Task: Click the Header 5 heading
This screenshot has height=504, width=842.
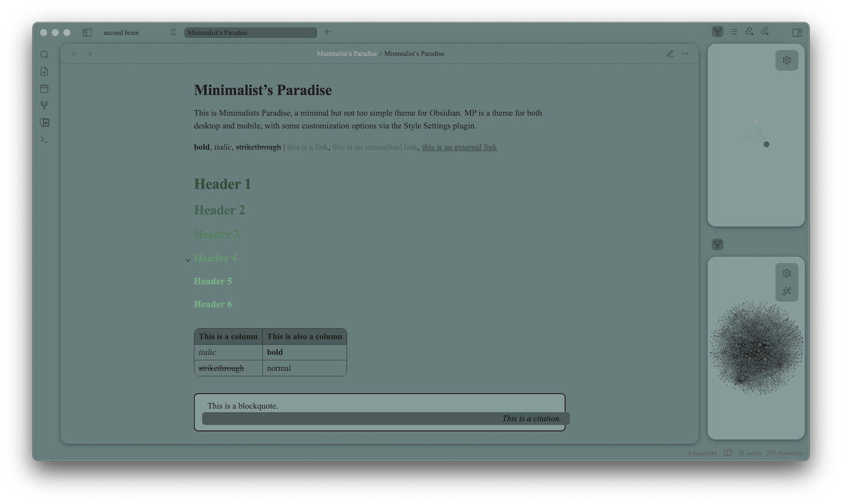Action: click(213, 281)
